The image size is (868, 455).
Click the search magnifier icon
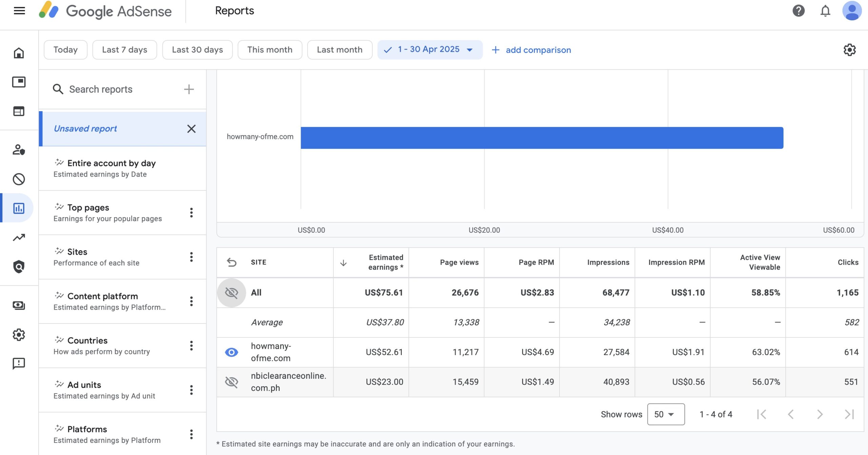(x=58, y=89)
